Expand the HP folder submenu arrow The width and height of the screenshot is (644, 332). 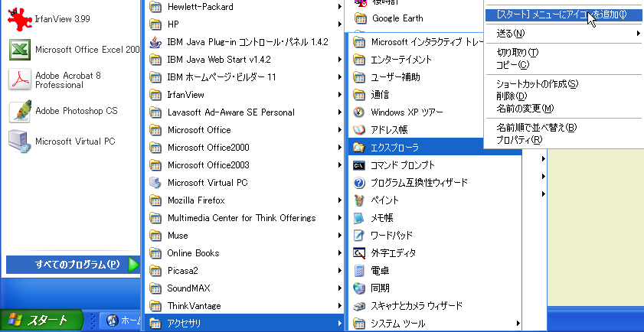(340, 24)
